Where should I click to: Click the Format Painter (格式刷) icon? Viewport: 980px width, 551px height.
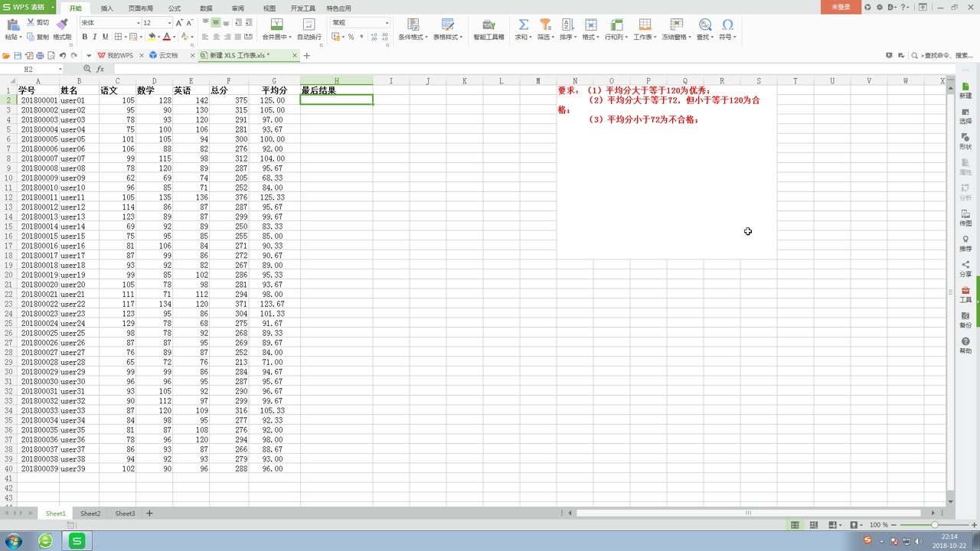coord(63,24)
